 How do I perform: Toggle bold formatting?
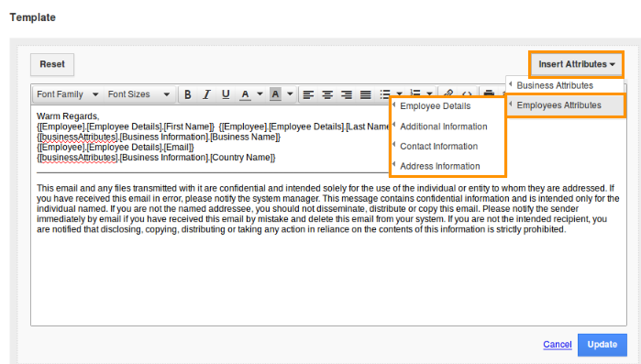(188, 94)
